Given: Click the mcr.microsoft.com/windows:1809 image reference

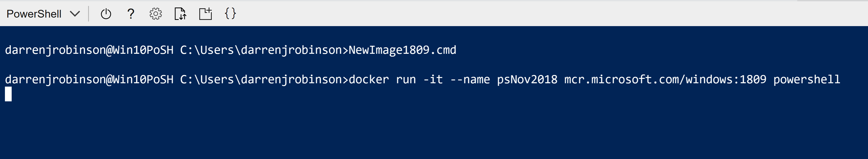Looking at the screenshot, I should coord(665,80).
